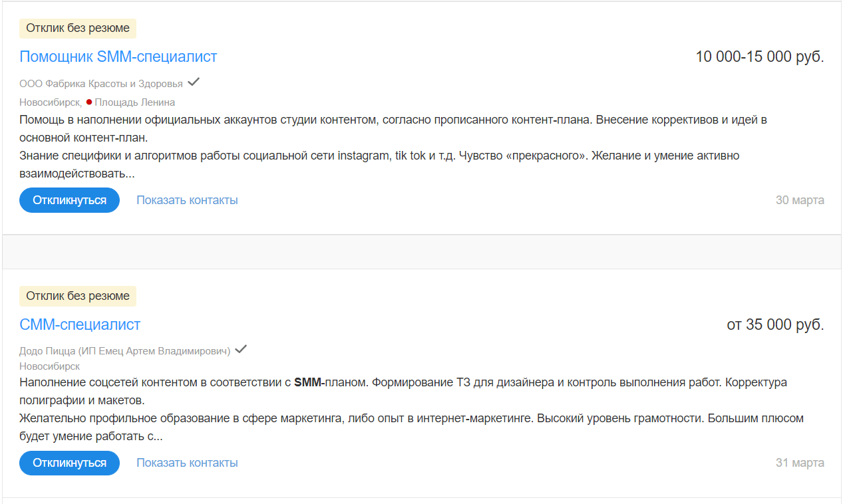Click Откликнуться on the СММ-специалист vacancy
845x504 pixels.
69,463
